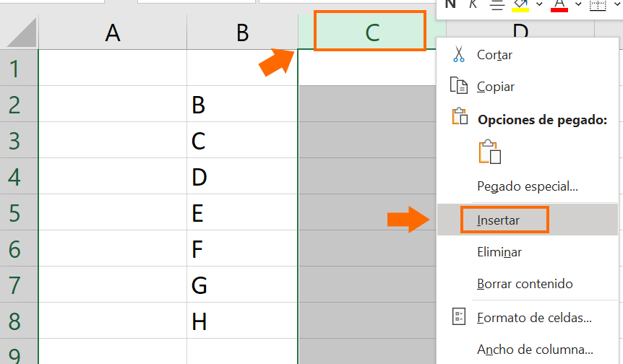Click the paste clipboard button under Opciones de pegado
The height and width of the screenshot is (364, 623).
coord(489,152)
